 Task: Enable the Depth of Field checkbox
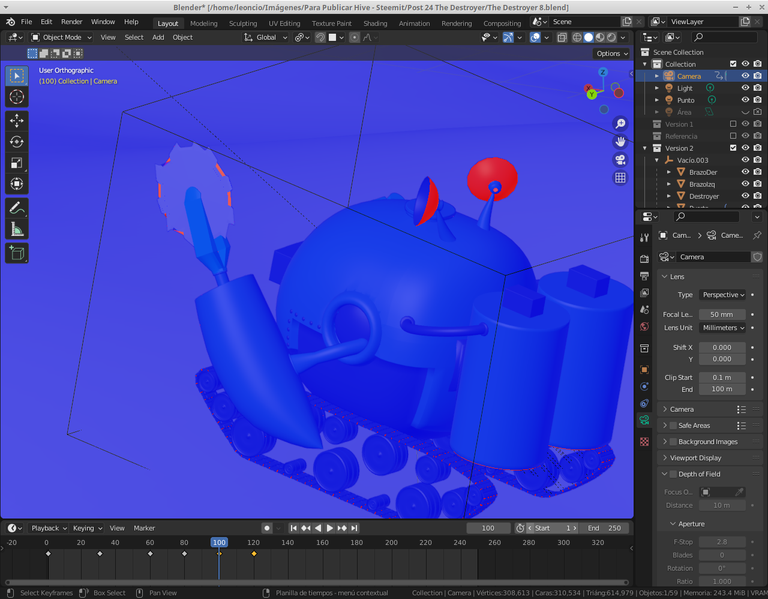[672, 474]
